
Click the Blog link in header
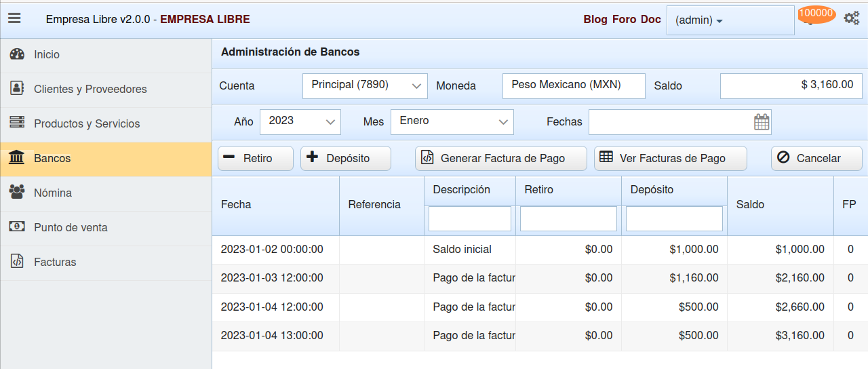click(x=595, y=19)
